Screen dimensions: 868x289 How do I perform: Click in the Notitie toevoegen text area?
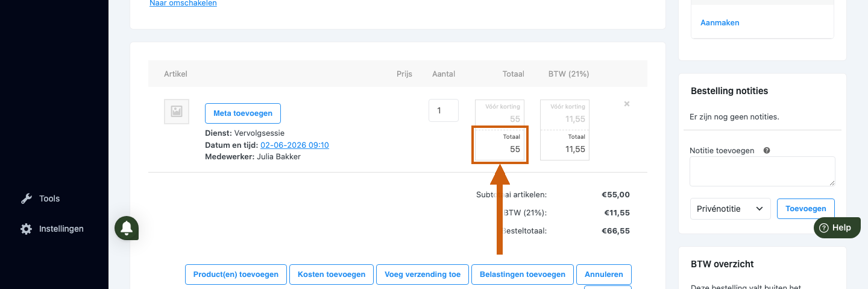763,171
